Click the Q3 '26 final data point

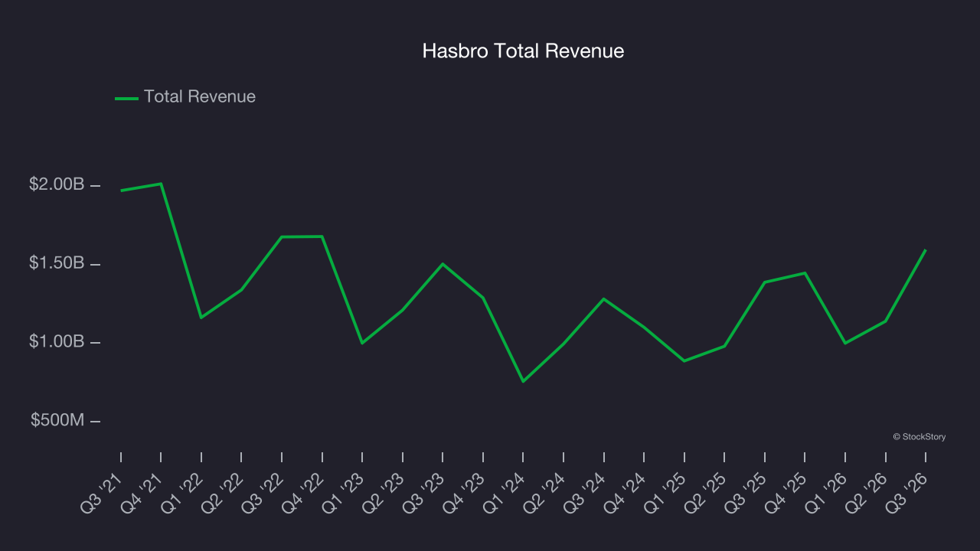point(925,250)
